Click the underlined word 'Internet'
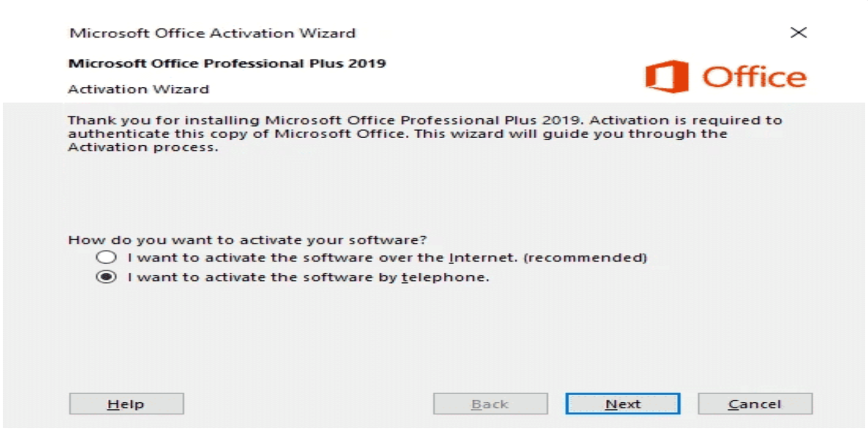 click(481, 258)
